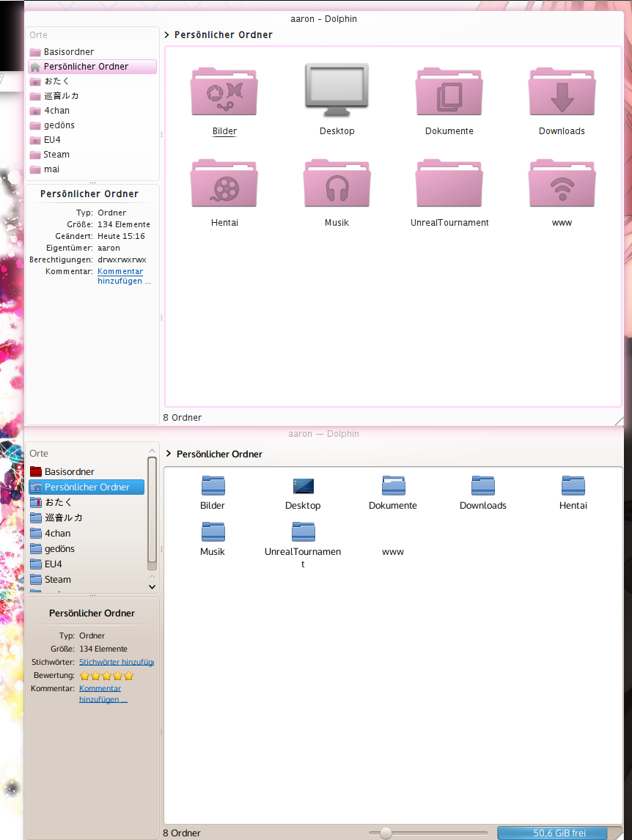Screen dimensions: 632x840
Task: Click the 50,6 GiB frei space bar
Action: click(559, 833)
